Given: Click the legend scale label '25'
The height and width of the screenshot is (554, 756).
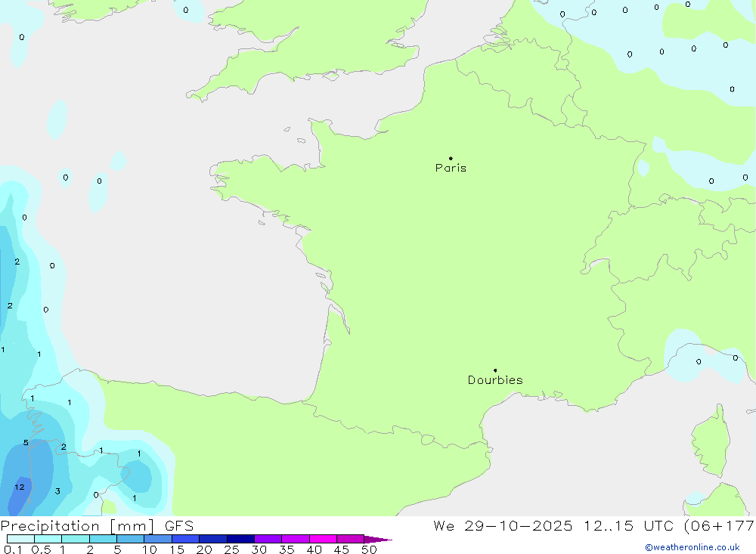Looking at the screenshot, I should [231, 549].
